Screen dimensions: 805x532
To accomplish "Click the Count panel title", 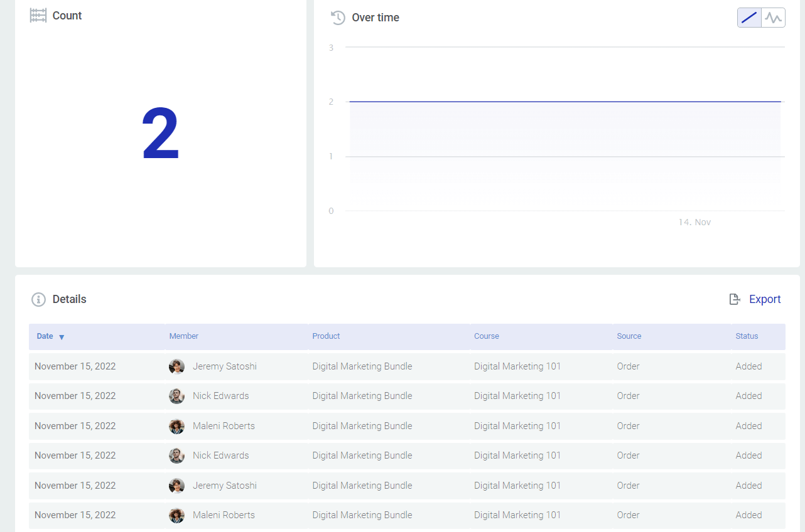I will (x=67, y=16).
